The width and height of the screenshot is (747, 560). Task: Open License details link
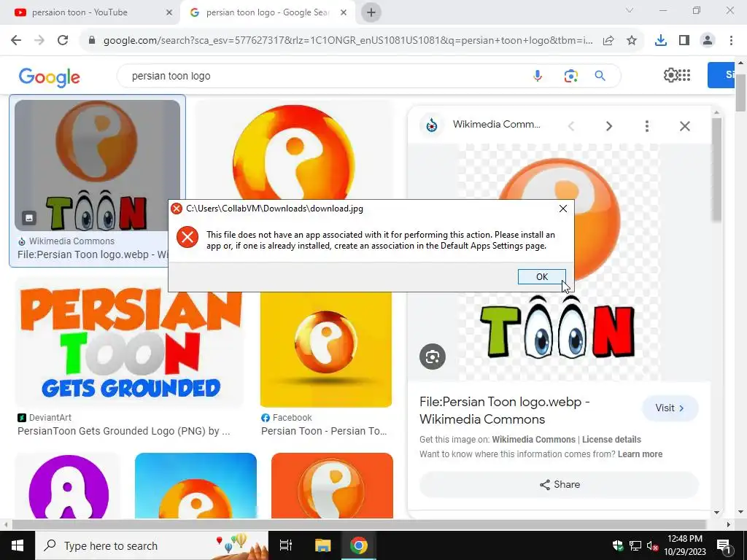coord(611,440)
